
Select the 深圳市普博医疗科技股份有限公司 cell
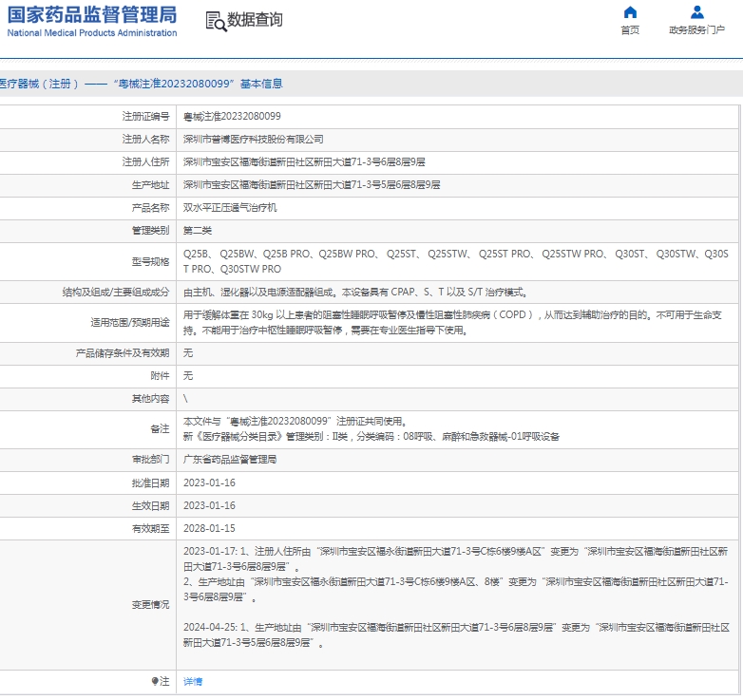click(254, 140)
